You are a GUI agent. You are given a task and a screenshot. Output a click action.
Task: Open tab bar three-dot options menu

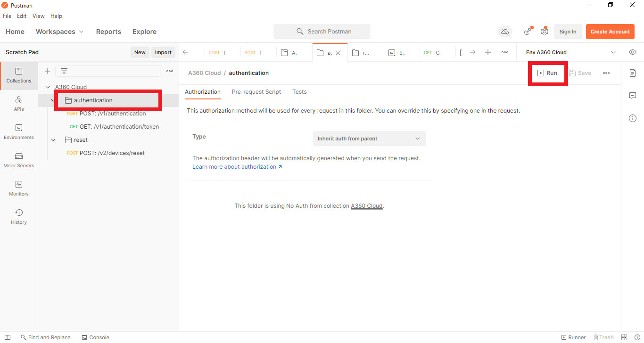coord(505,52)
